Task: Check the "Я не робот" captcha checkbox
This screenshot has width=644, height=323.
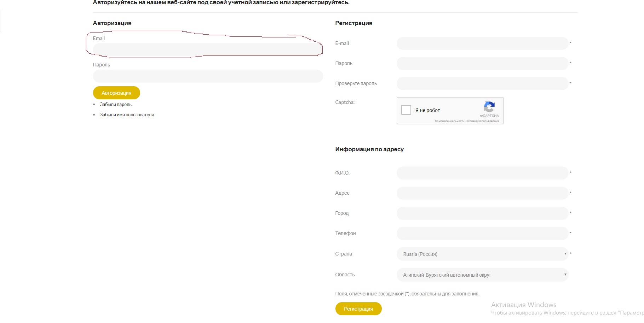Action: click(x=406, y=110)
